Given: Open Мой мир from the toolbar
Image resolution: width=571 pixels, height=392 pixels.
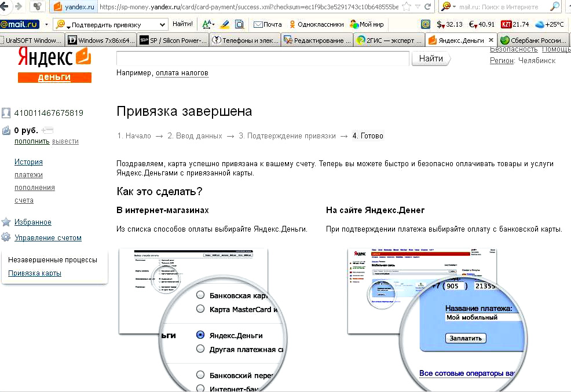Looking at the screenshot, I should [x=367, y=24].
